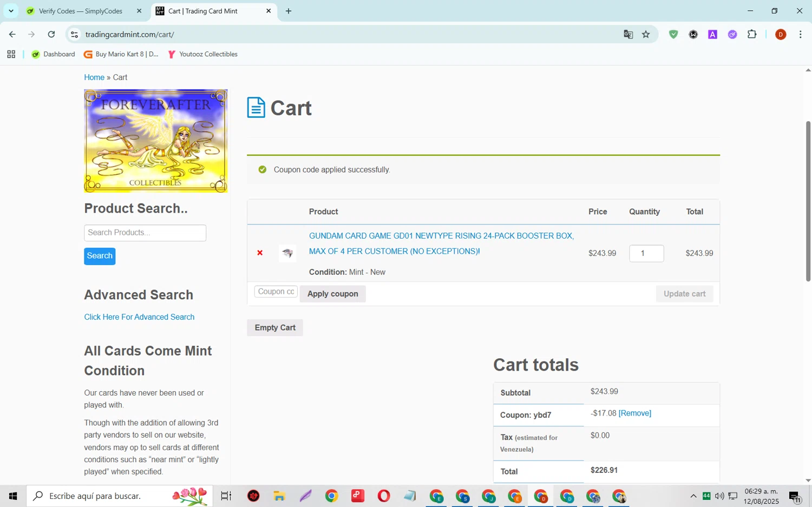Close the Cart | Trading Card Mint tab
Image resolution: width=812 pixels, height=507 pixels.
pos(269,11)
